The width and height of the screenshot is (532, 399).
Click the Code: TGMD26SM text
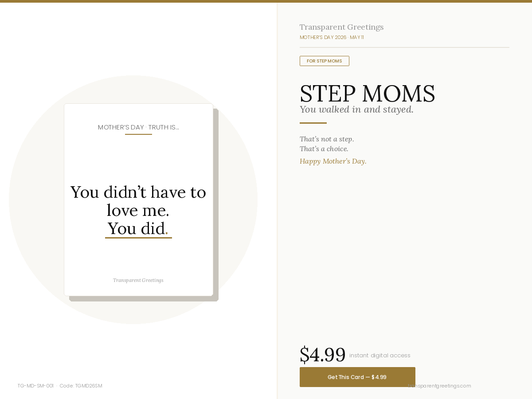pos(81,386)
